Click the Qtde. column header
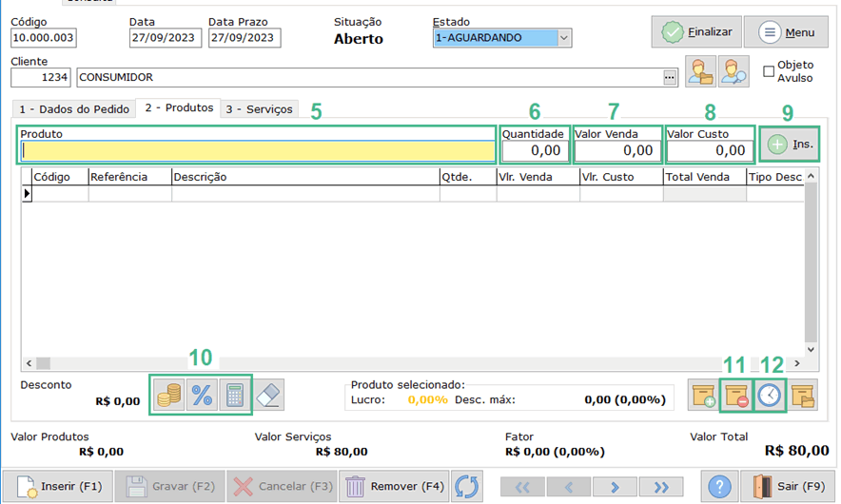Image resolution: width=841 pixels, height=504 pixels. coord(468,177)
